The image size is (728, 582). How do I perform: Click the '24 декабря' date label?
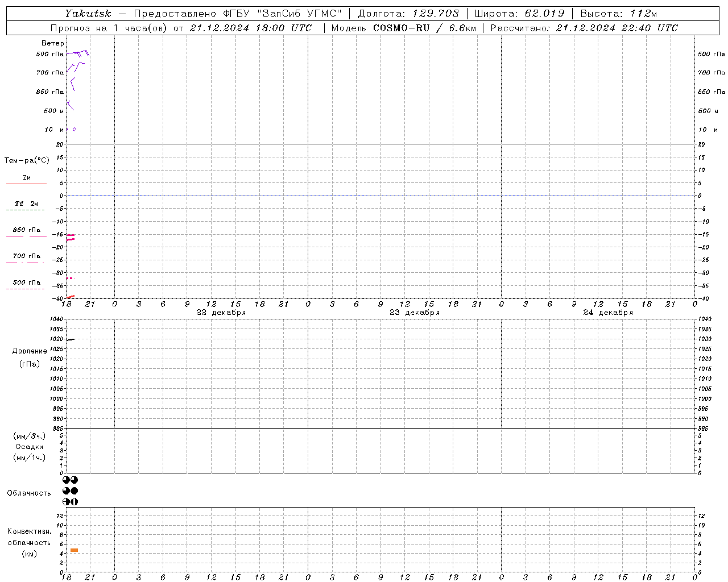608,313
